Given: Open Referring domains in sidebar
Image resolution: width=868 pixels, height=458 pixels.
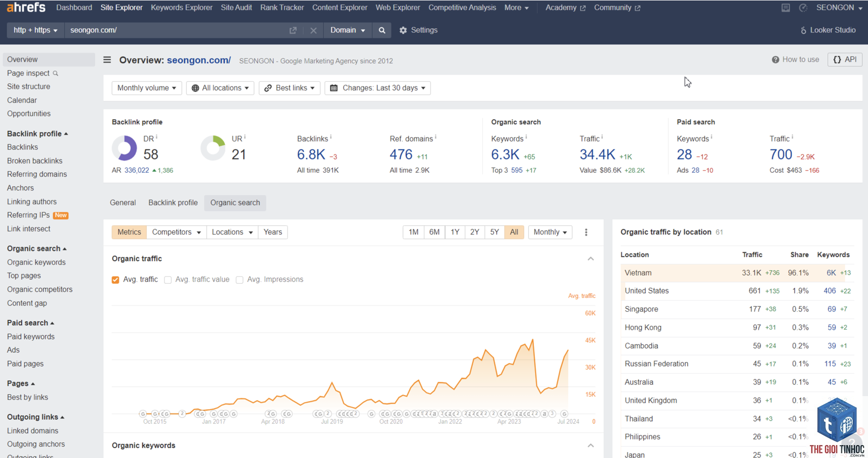Looking at the screenshot, I should [37, 174].
